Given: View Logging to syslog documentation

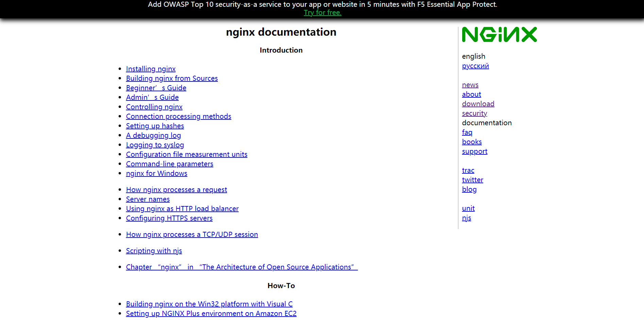Looking at the screenshot, I should pos(155,145).
